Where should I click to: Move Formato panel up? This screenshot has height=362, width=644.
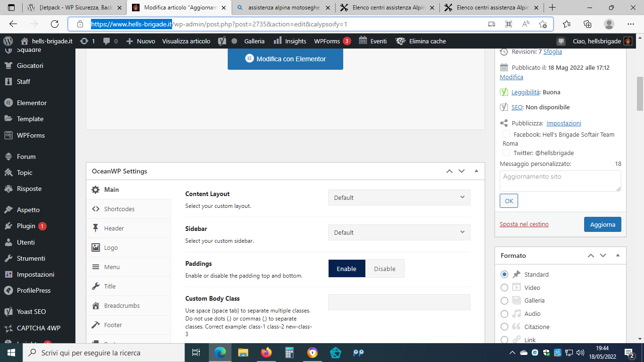[591, 255]
